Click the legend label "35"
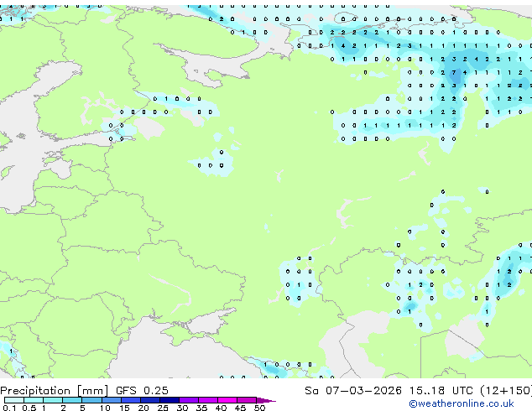Screen dimensions: 532x411 tap(201, 408)
